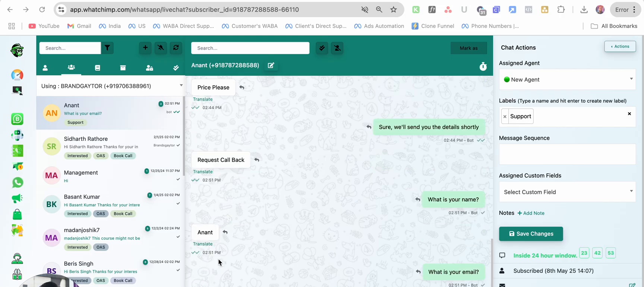The height and width of the screenshot is (287, 644).
Task: Switch to the notes list tab
Action: (97, 68)
